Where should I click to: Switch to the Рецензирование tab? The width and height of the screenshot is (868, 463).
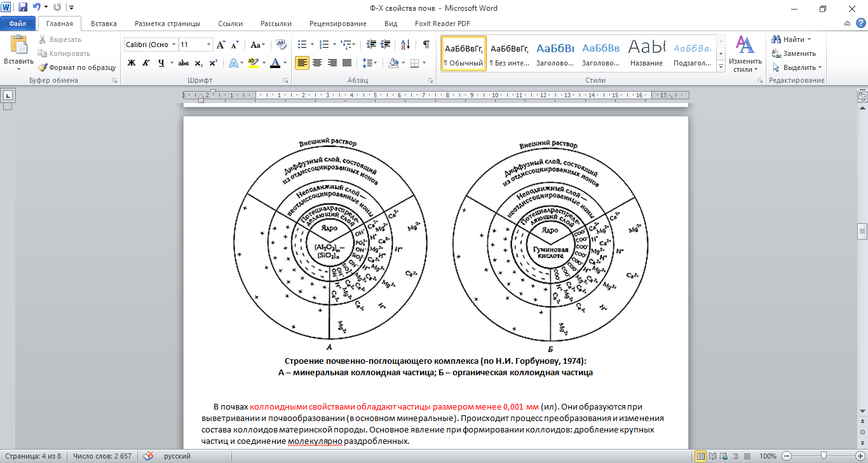pyautogui.click(x=338, y=24)
